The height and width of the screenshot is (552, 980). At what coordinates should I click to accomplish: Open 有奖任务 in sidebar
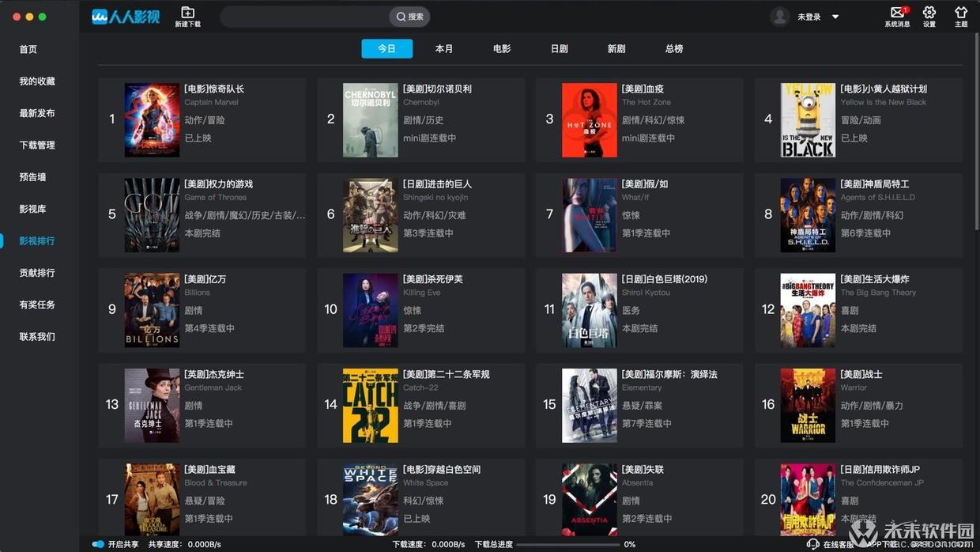[37, 304]
